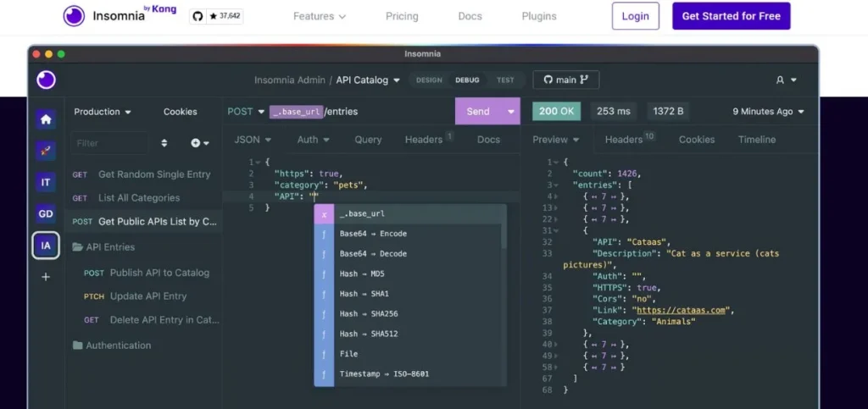Open the POST method dropdown
The height and width of the screenshot is (409, 868).
tap(246, 112)
